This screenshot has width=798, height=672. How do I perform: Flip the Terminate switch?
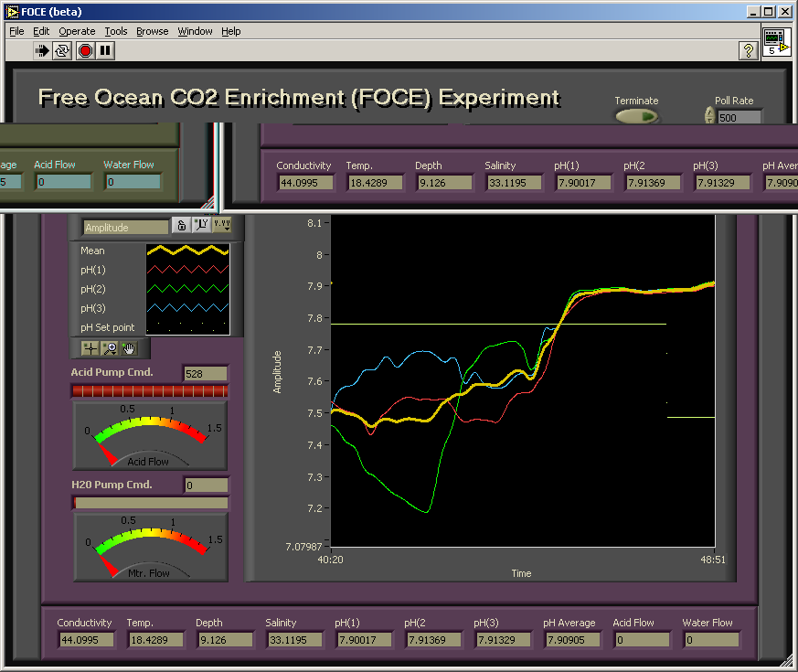(637, 117)
